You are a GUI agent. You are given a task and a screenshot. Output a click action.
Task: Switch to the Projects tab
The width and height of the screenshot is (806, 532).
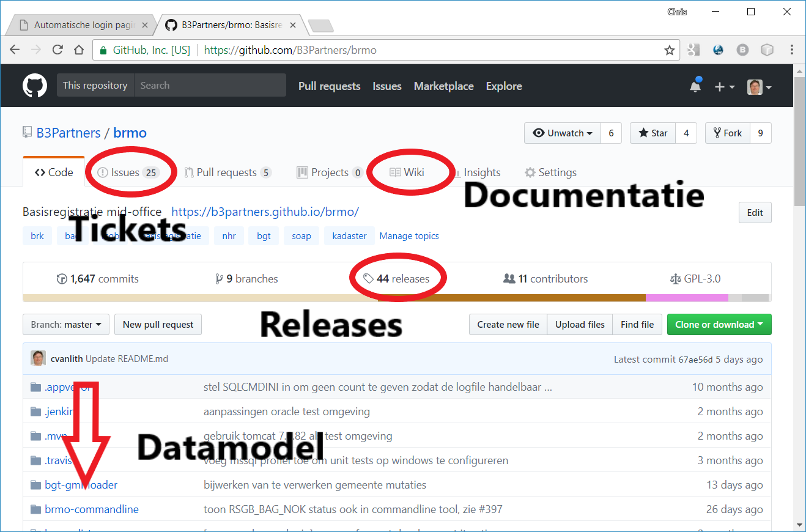point(330,172)
